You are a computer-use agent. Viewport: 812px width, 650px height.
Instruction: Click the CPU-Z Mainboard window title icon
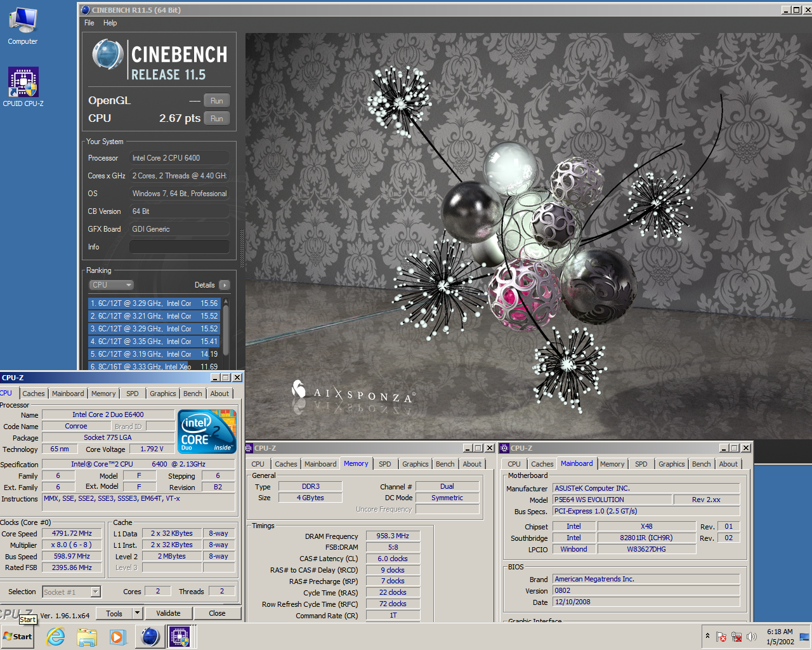pyautogui.click(x=505, y=448)
